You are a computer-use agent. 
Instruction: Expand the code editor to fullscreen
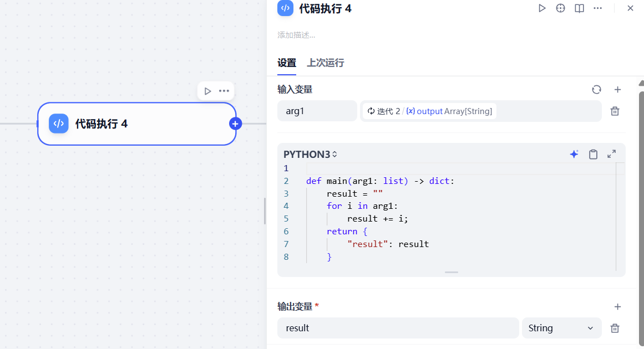click(x=611, y=154)
